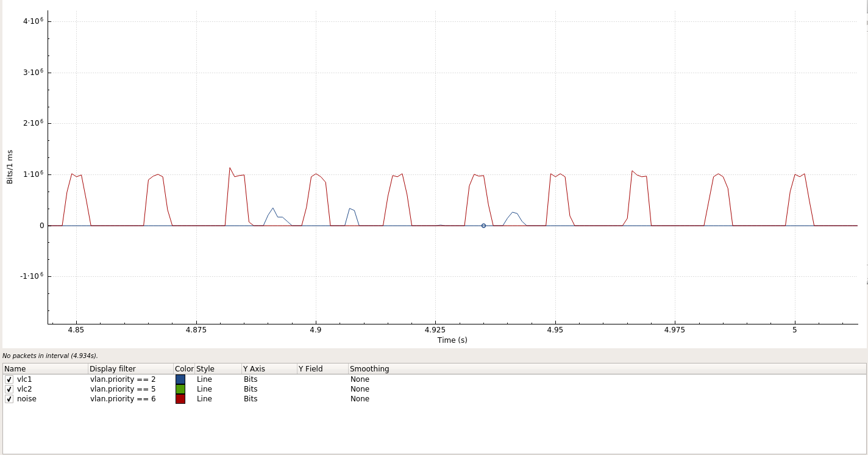Click the Style column header
This screenshot has width=868, height=455.
pyautogui.click(x=218, y=369)
